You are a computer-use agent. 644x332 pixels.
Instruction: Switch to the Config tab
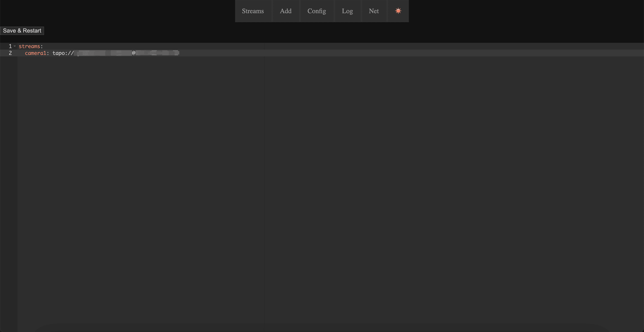pyautogui.click(x=316, y=11)
